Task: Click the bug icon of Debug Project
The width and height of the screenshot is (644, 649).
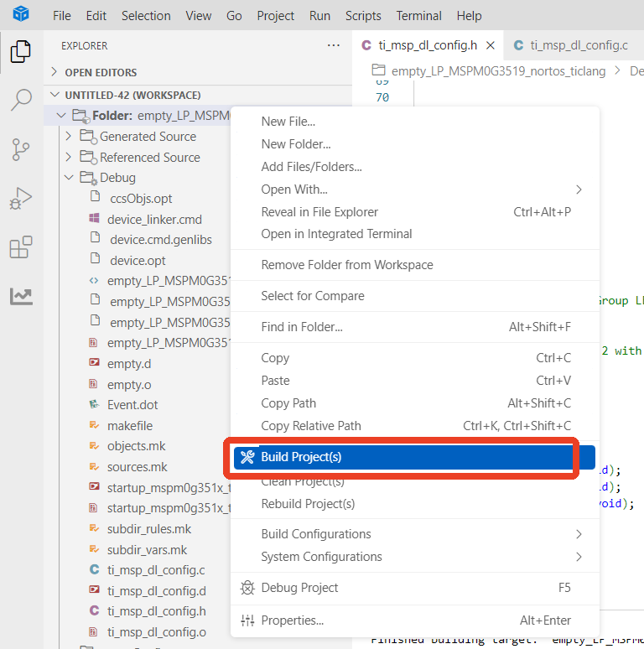Action: point(247,588)
